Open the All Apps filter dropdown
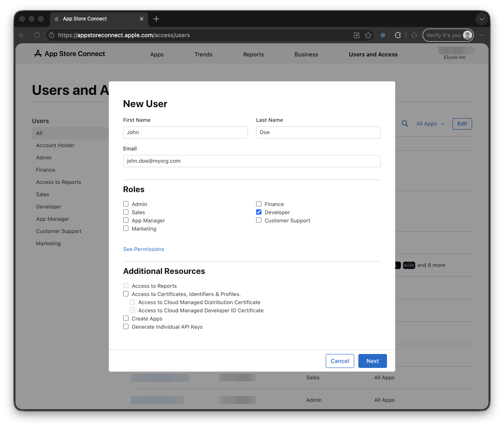 pos(430,124)
